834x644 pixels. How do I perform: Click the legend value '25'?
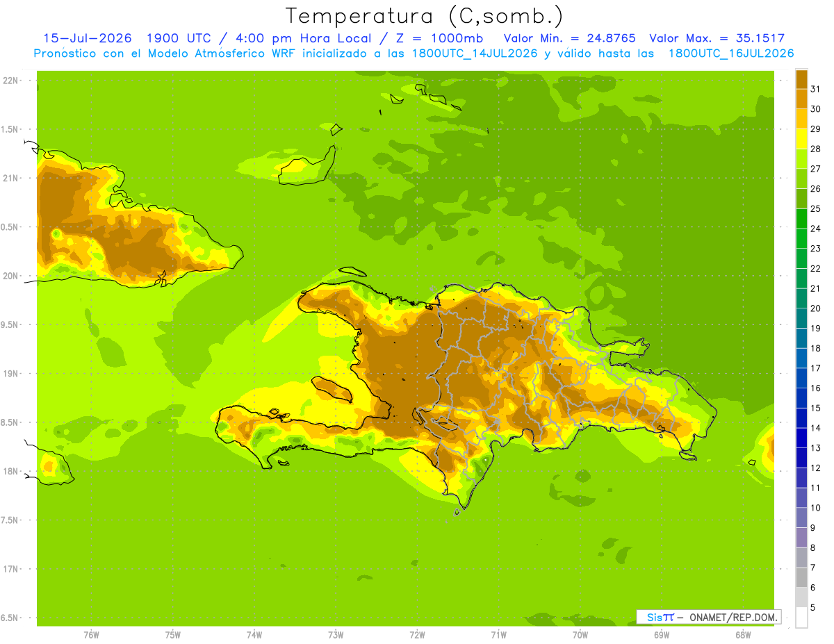pyautogui.click(x=815, y=208)
